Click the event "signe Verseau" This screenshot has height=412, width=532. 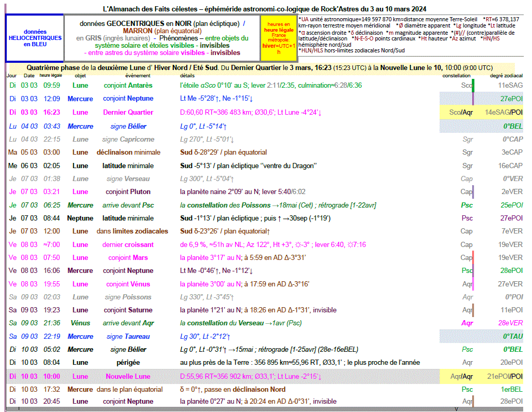128,178
